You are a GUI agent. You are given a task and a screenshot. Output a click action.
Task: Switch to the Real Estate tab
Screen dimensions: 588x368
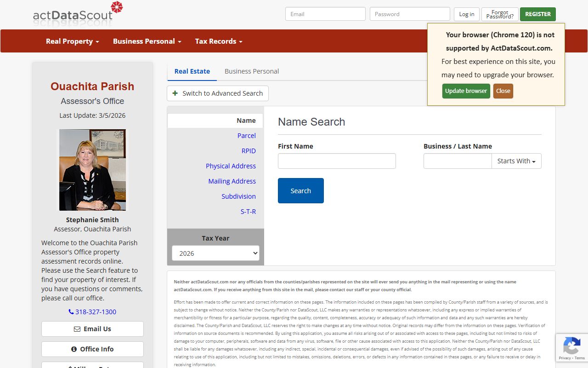[x=192, y=71]
